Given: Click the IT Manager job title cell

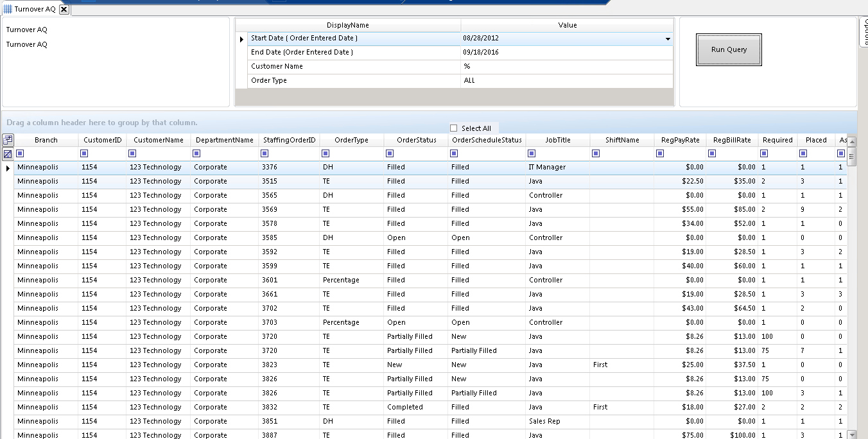Looking at the screenshot, I should tap(557, 167).
